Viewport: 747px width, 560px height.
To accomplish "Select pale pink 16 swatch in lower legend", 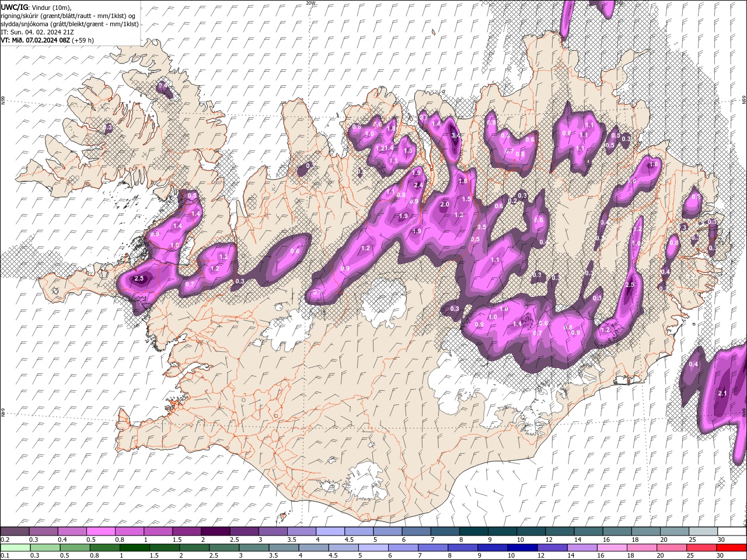I will point(611,548).
